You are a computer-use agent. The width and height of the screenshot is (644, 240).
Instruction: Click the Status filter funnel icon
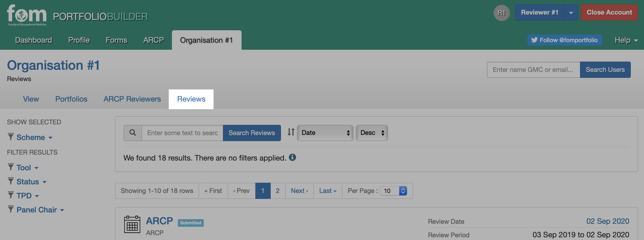(11, 181)
